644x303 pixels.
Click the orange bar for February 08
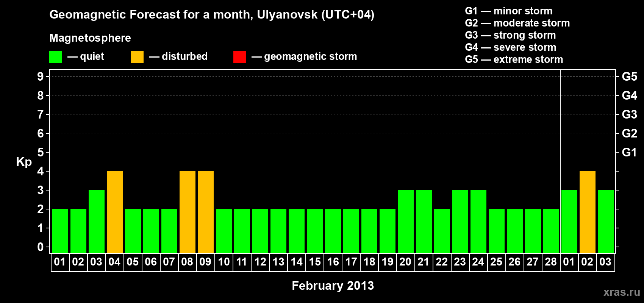click(x=188, y=212)
